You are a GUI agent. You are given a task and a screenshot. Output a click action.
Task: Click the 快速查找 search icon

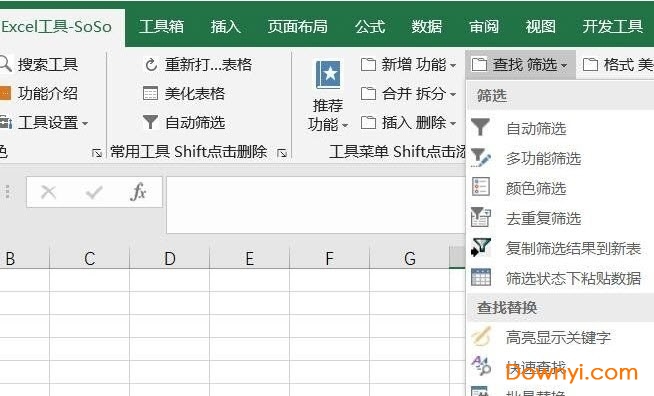coord(480,365)
